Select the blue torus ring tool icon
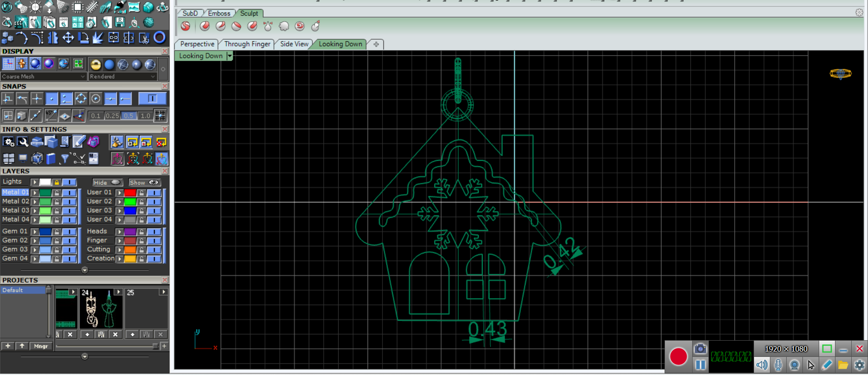 160,37
